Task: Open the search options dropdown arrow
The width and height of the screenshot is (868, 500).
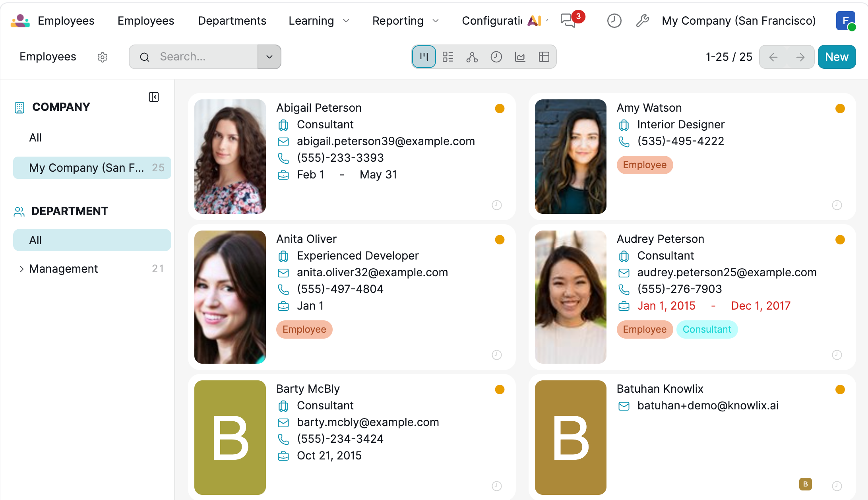Action: click(x=269, y=57)
